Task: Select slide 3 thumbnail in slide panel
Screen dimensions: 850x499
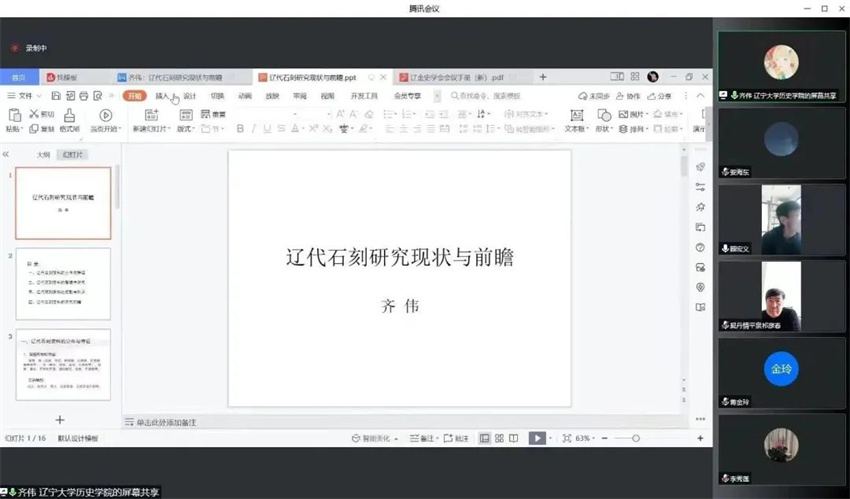Action: click(x=63, y=365)
